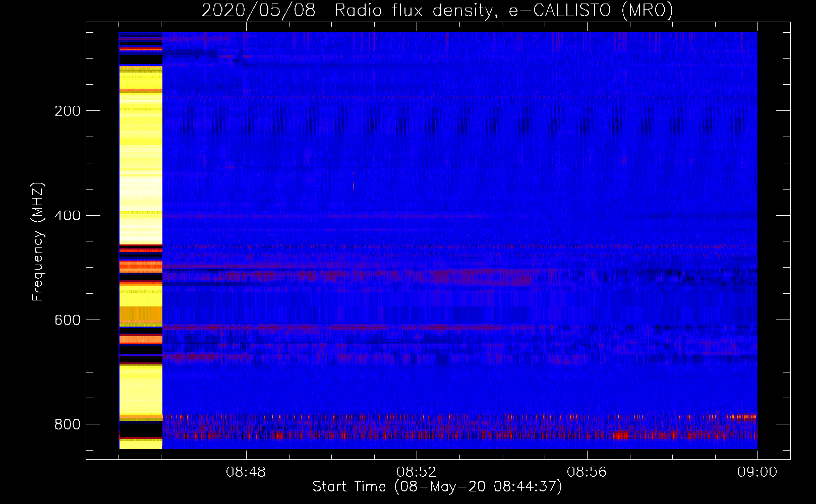Screen dimensions: 816x504
Task: Select the 'Frequency (MHZ)' axis label
Action: coord(38,242)
